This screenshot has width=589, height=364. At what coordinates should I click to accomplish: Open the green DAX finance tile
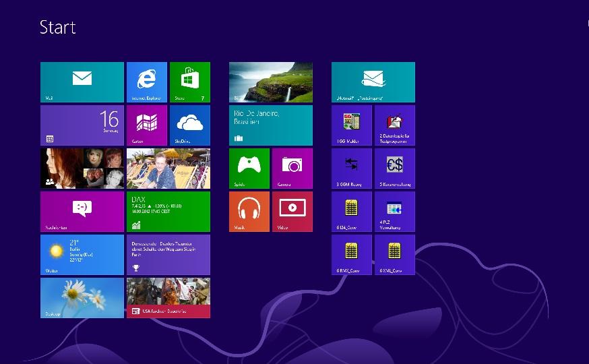[x=168, y=212]
